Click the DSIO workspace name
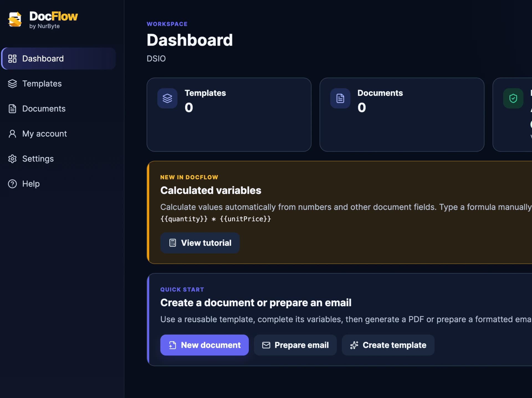The image size is (532, 398). point(156,58)
